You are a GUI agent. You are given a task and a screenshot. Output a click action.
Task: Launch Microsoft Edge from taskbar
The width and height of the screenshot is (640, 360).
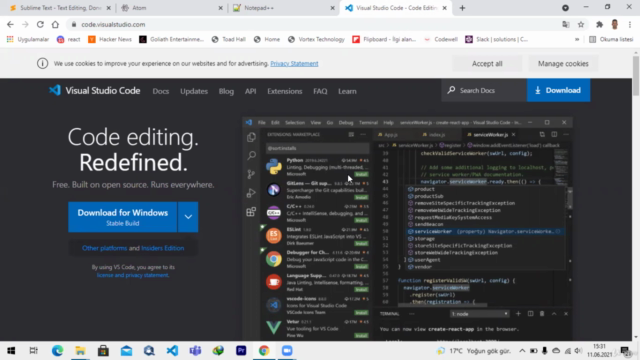(x=58, y=351)
